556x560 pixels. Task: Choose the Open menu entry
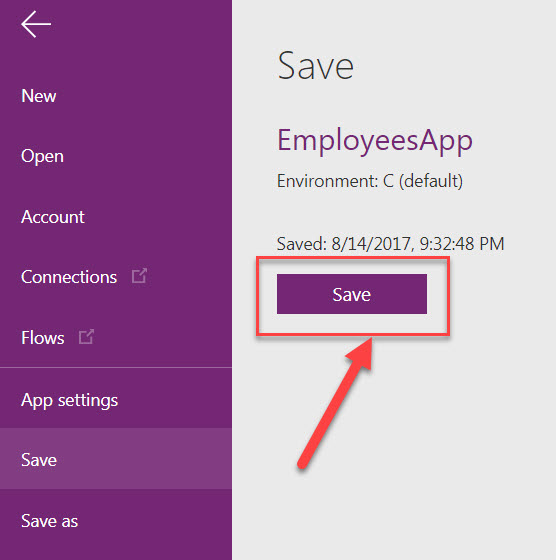pos(42,156)
